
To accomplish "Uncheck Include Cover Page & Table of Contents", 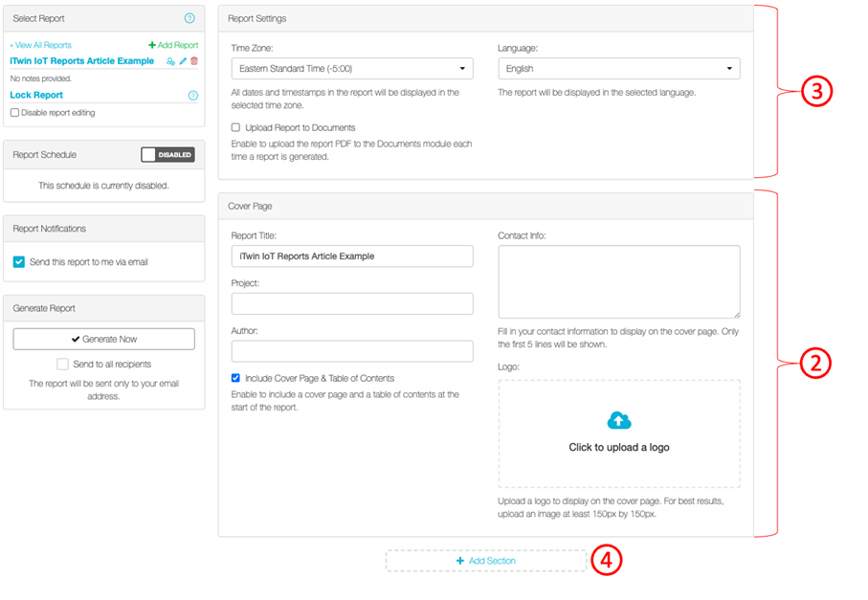I will (x=236, y=378).
